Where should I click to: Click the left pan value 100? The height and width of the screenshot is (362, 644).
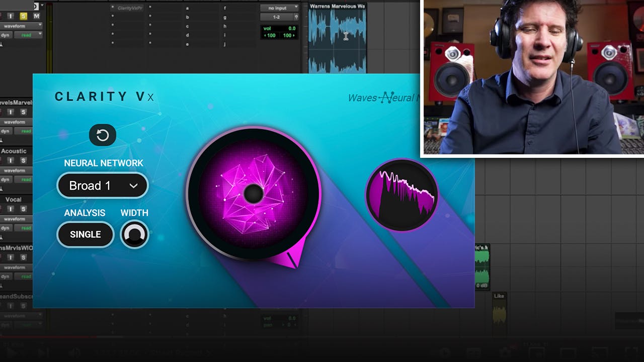[270, 35]
